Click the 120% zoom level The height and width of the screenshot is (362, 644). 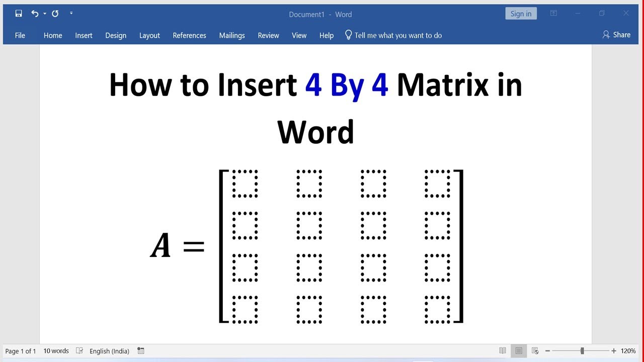coord(628,351)
